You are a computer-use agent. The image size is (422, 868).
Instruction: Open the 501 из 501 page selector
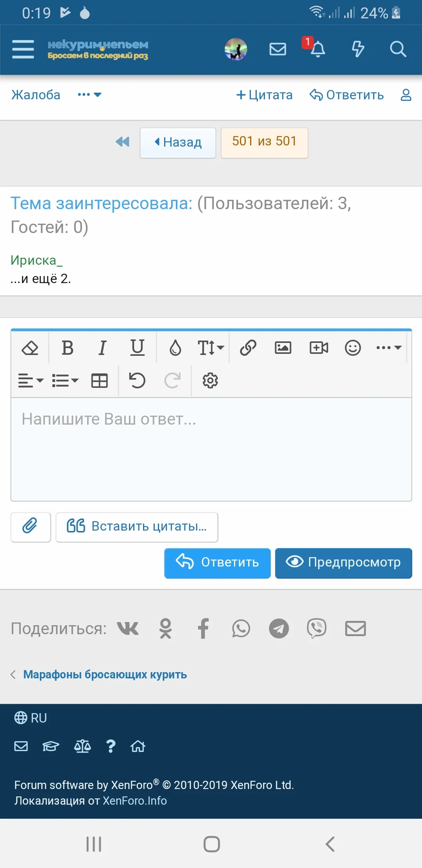pos(265,142)
